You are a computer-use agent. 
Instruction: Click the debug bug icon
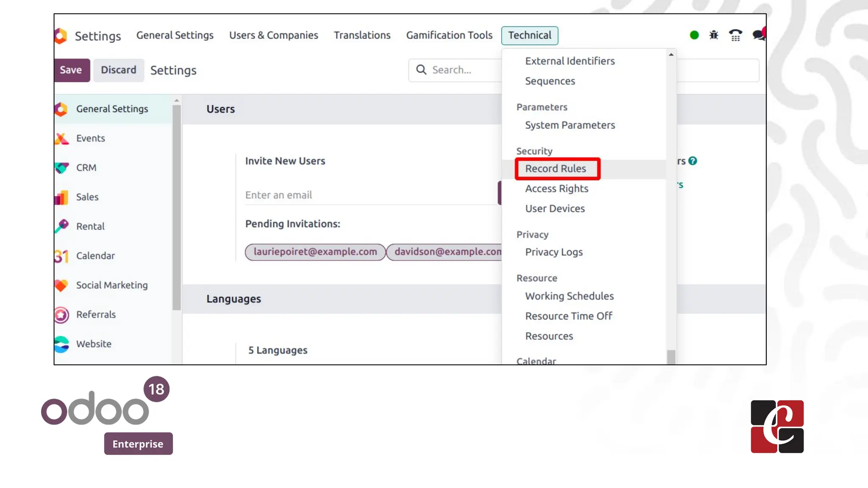(x=714, y=35)
